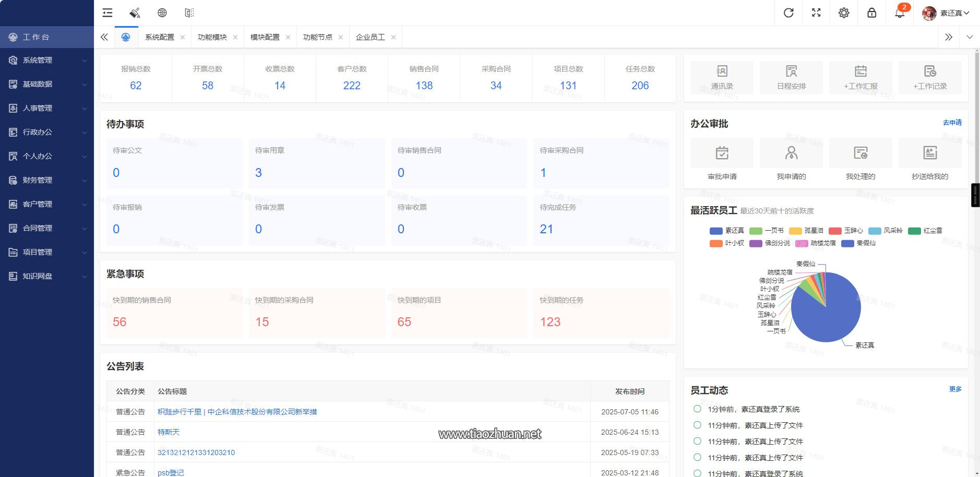Toggle 疏楼龙宿 pink legend swatch
This screenshot has width=980, height=477.
802,243
